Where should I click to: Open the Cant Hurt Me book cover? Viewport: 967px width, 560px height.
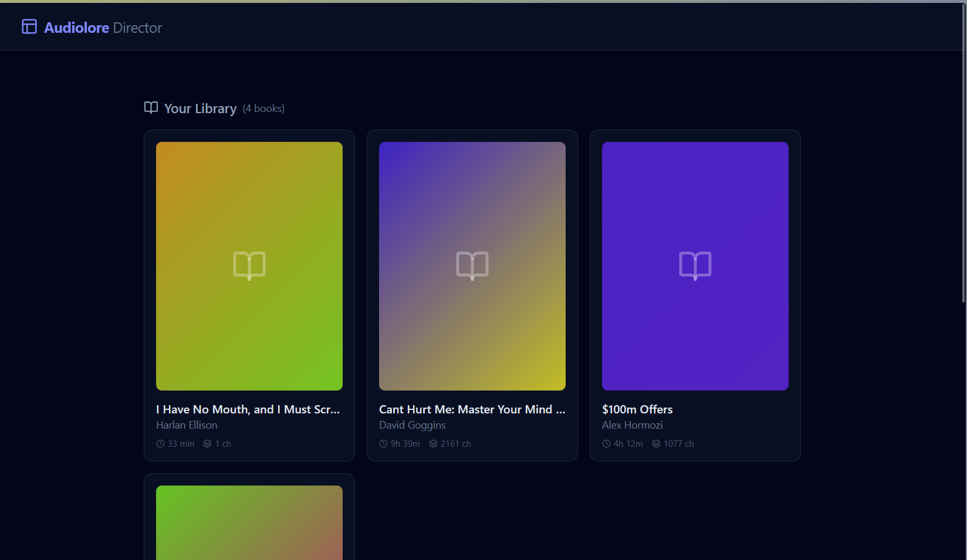pyautogui.click(x=472, y=266)
